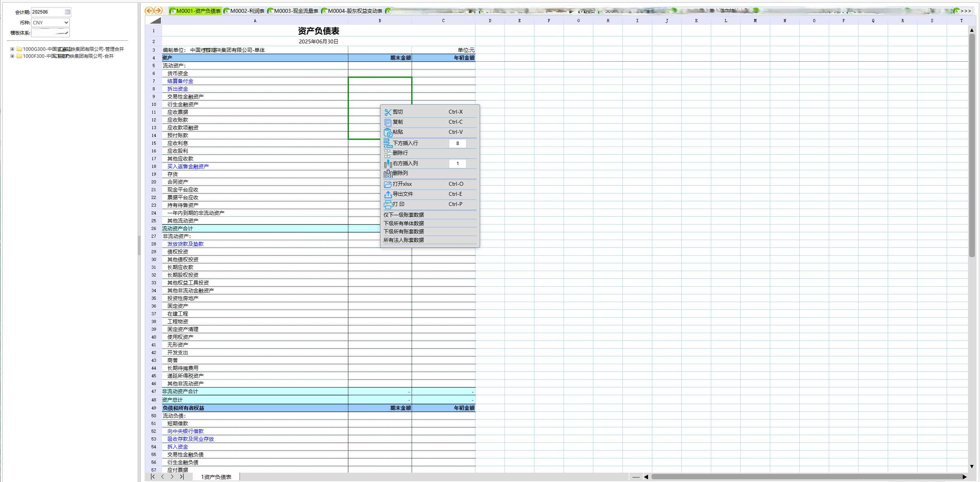Image resolution: width=980 pixels, height=482 pixels.
Task: Click the delete column icon
Action: pyautogui.click(x=388, y=174)
